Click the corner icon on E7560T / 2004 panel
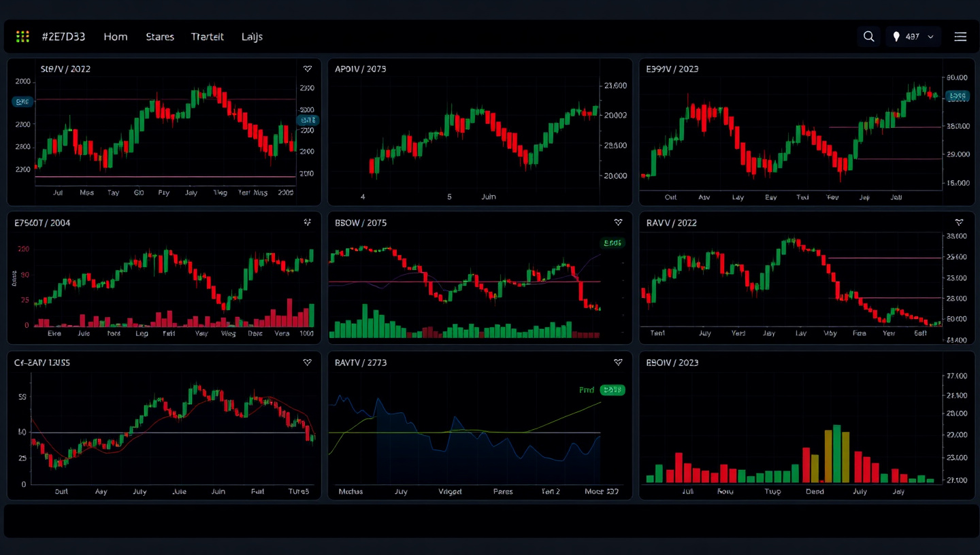 tap(308, 222)
